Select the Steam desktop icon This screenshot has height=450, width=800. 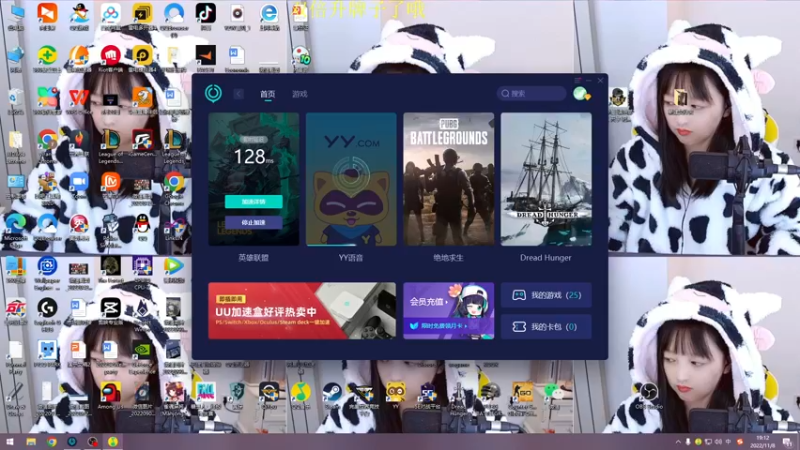332,392
